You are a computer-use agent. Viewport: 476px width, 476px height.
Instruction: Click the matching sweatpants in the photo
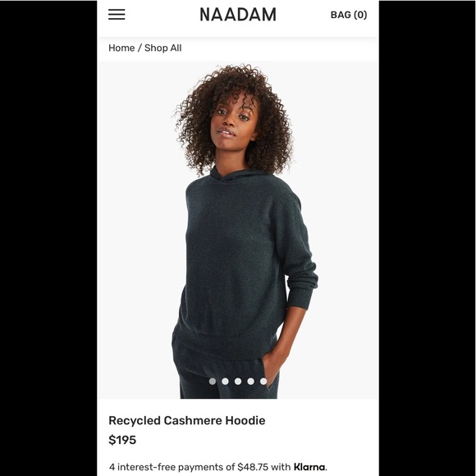225,373
